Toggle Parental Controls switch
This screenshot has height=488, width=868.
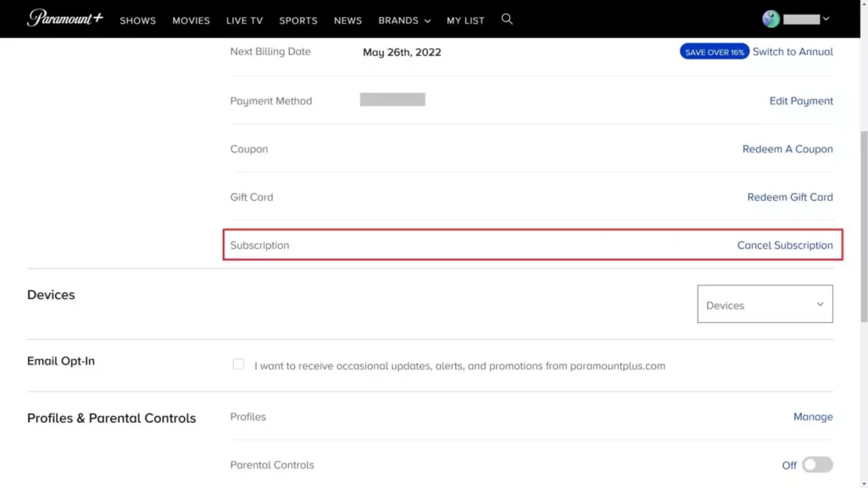(817, 465)
